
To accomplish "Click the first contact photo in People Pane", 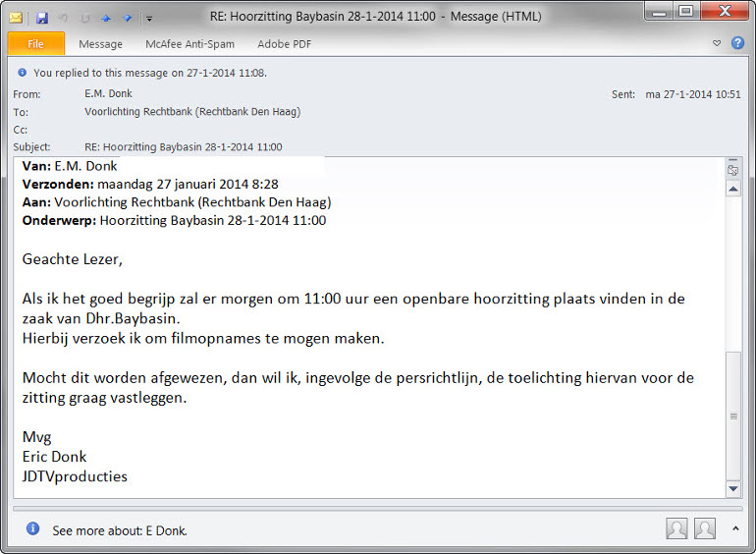I will [x=676, y=528].
